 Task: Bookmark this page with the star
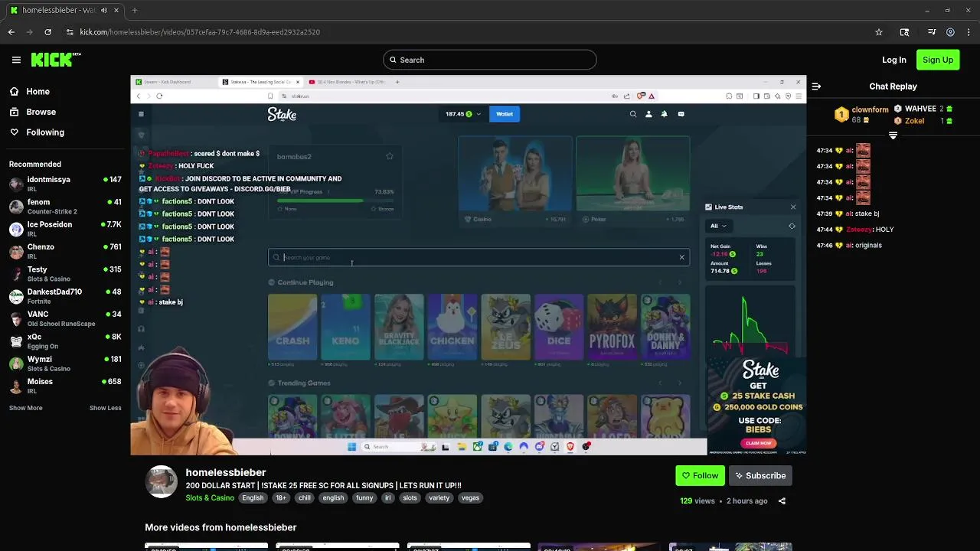[879, 32]
